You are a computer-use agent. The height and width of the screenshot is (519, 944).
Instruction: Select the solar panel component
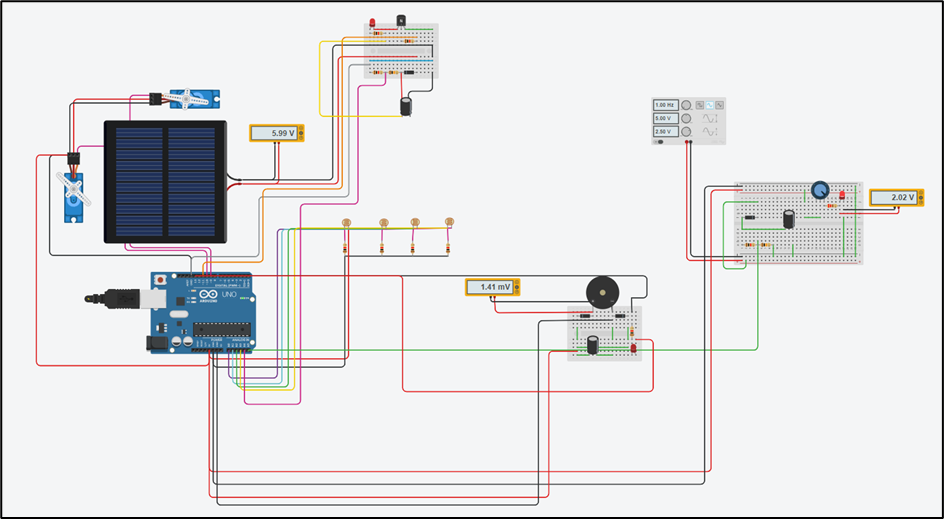(166, 182)
